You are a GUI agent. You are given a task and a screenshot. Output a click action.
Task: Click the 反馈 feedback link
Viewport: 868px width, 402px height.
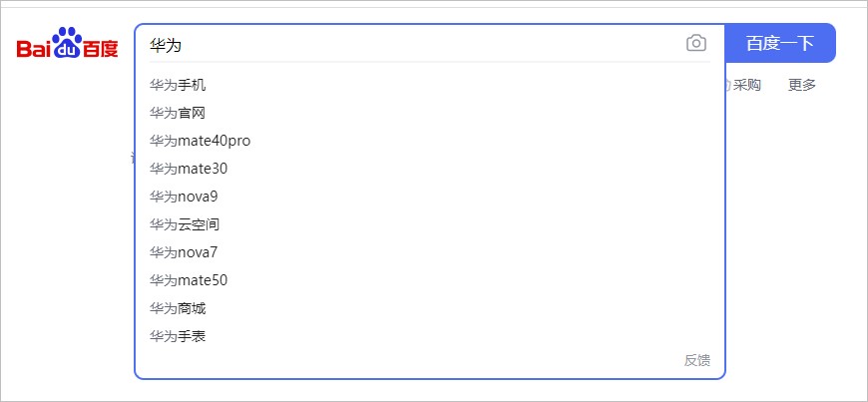point(697,360)
